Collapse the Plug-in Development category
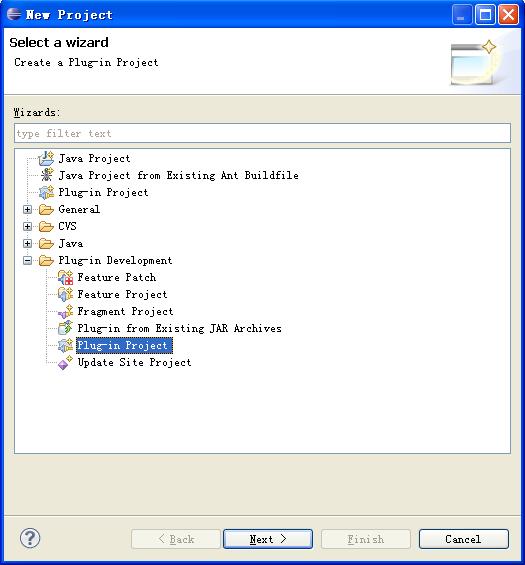 click(x=27, y=261)
